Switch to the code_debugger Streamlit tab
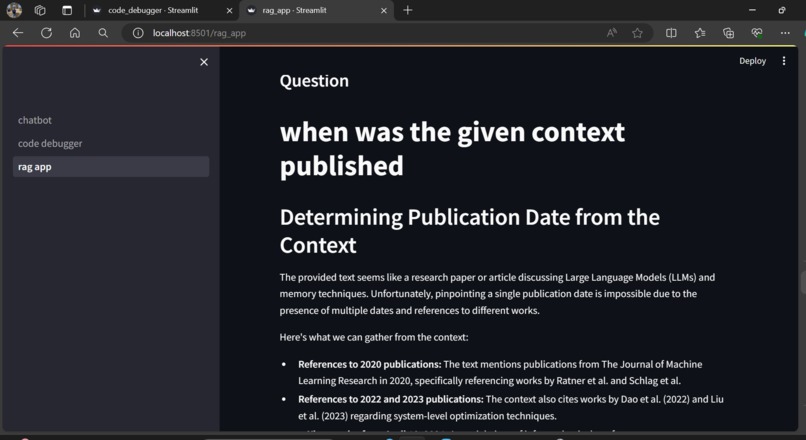Image resolution: width=806 pixels, height=440 pixels. click(153, 10)
